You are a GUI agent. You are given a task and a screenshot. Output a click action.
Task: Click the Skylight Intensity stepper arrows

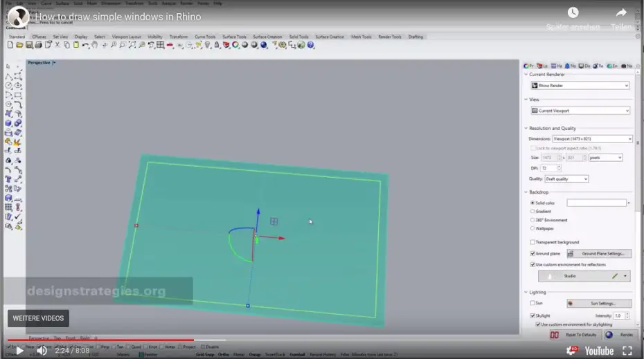627,315
